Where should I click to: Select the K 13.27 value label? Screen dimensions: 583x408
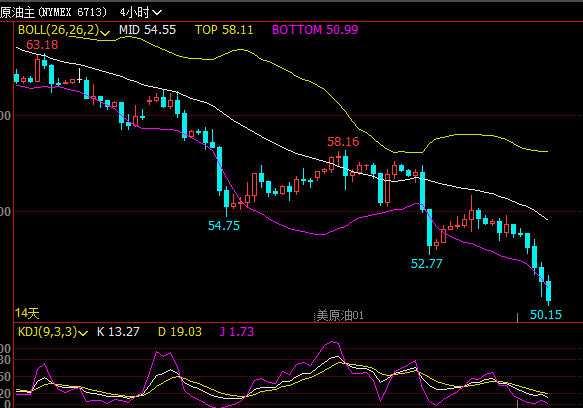pyautogui.click(x=118, y=331)
